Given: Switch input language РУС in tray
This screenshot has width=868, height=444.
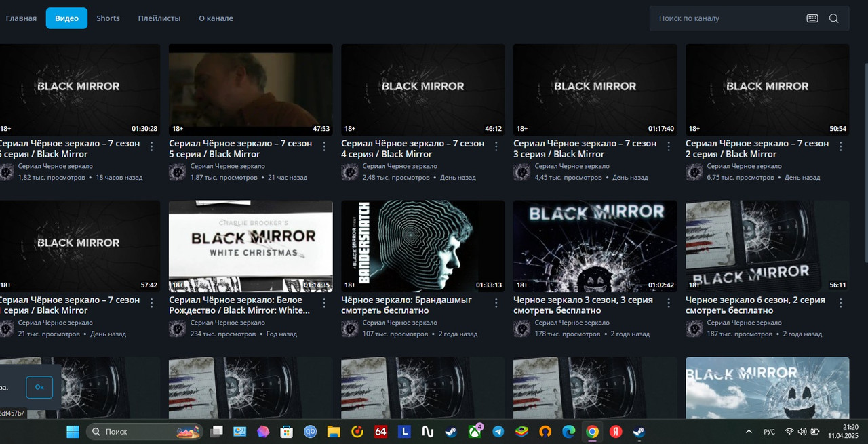Looking at the screenshot, I should point(770,432).
